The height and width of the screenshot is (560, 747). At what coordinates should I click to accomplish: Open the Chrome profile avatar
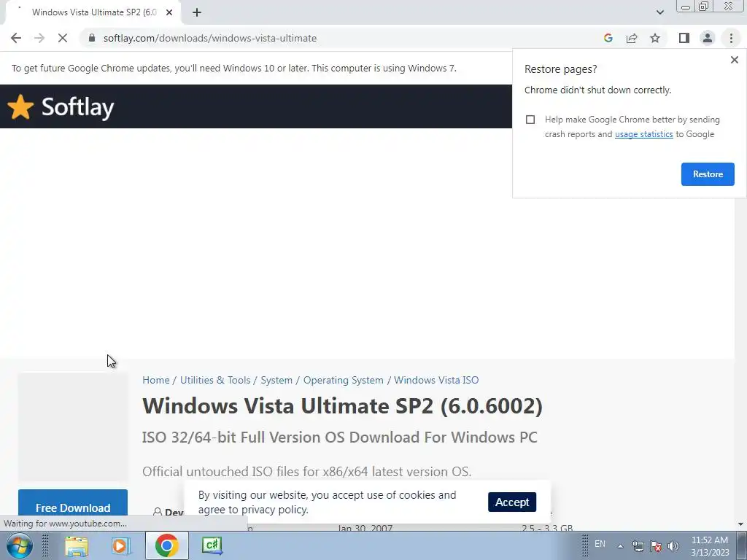pos(708,38)
